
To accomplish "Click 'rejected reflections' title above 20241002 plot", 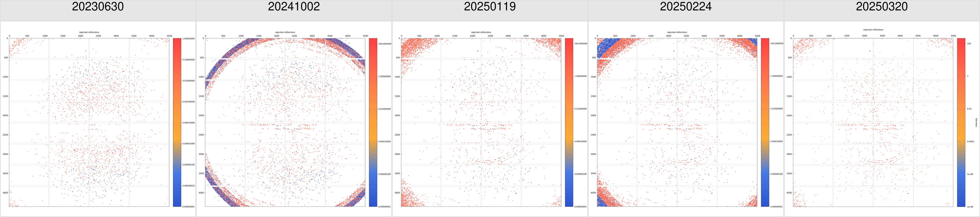I will tap(285, 32).
